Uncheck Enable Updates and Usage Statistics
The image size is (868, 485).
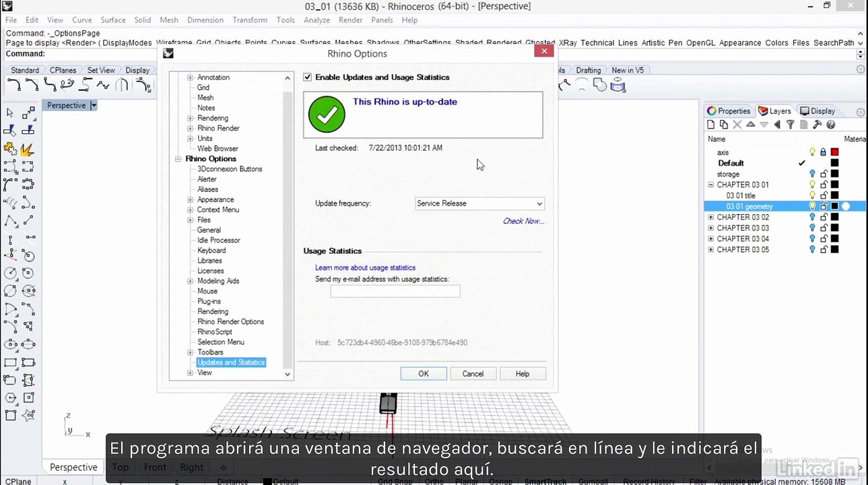point(308,77)
